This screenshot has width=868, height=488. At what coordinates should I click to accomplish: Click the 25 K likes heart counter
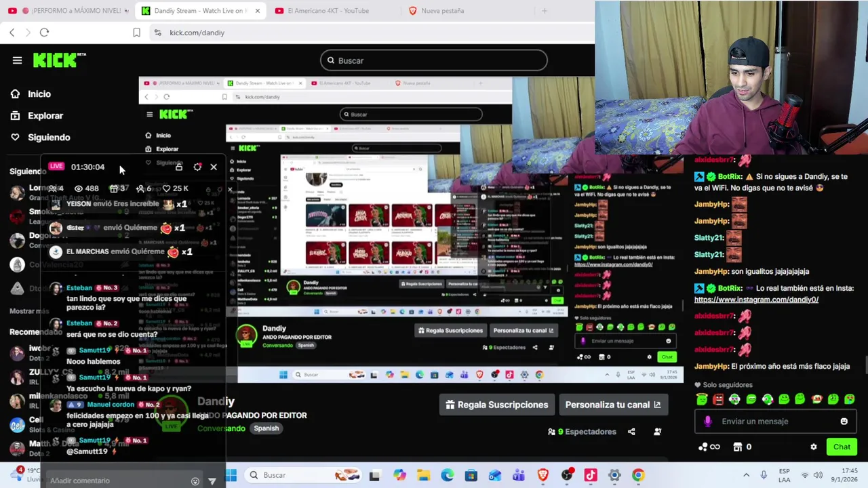pos(175,188)
